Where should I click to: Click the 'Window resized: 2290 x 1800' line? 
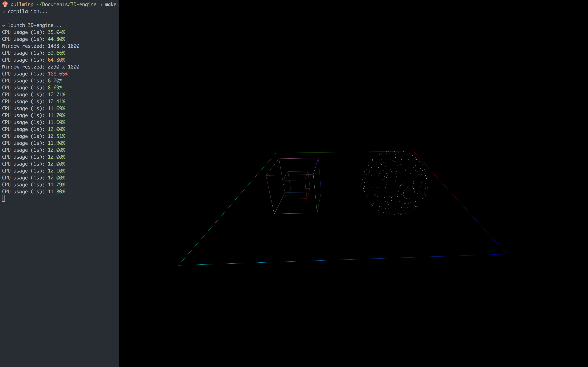(x=41, y=67)
